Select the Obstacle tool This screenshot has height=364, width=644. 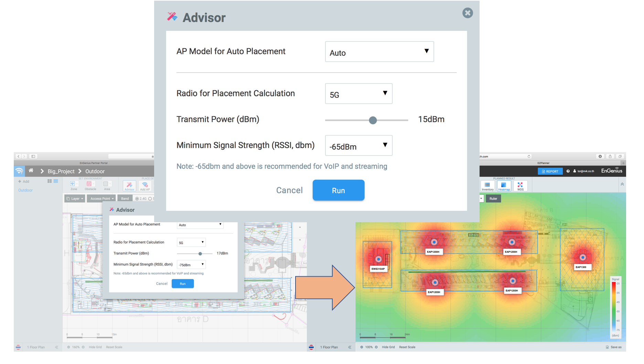90,185
